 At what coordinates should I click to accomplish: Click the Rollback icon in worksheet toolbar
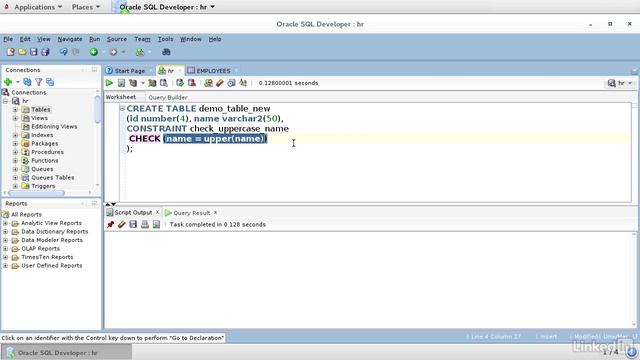click(x=191, y=83)
